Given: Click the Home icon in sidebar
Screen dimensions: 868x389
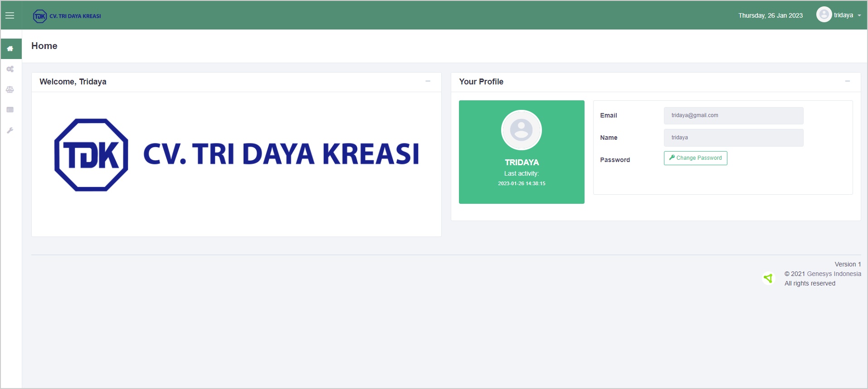Looking at the screenshot, I should tap(10, 49).
